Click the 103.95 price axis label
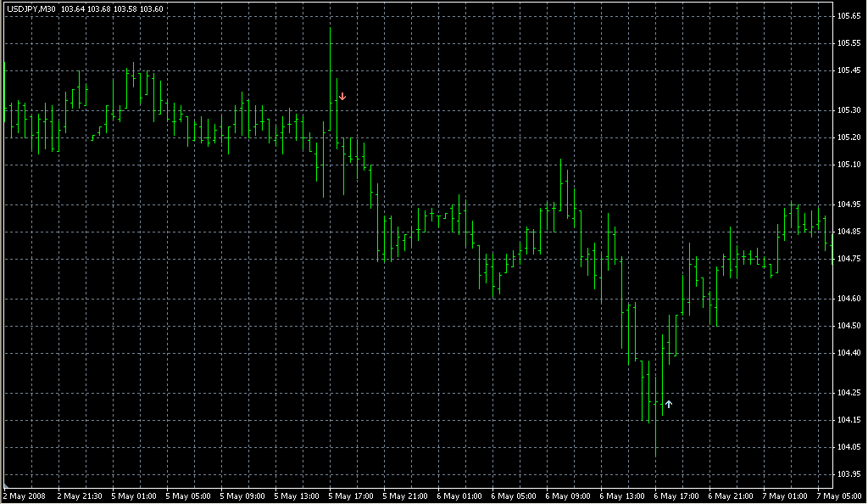The image size is (868, 504). click(849, 474)
